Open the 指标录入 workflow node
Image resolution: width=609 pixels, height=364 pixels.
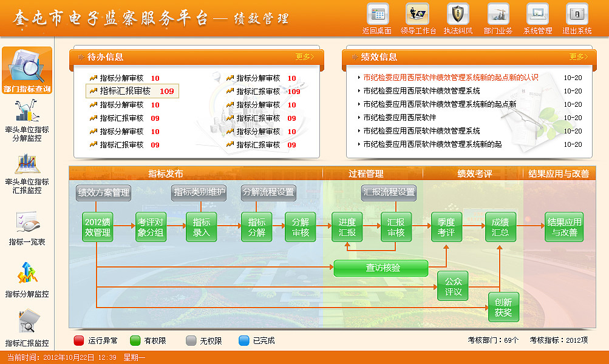(201, 227)
